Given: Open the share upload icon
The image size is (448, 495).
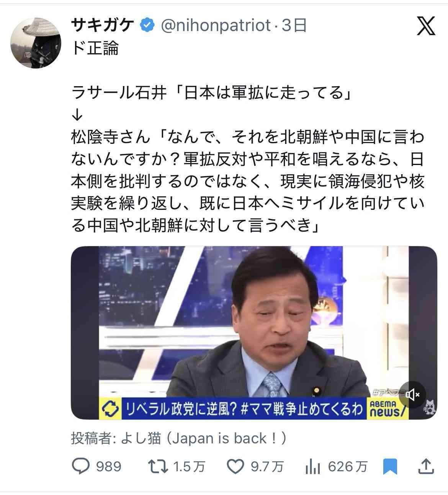Looking at the screenshot, I should tap(426, 466).
